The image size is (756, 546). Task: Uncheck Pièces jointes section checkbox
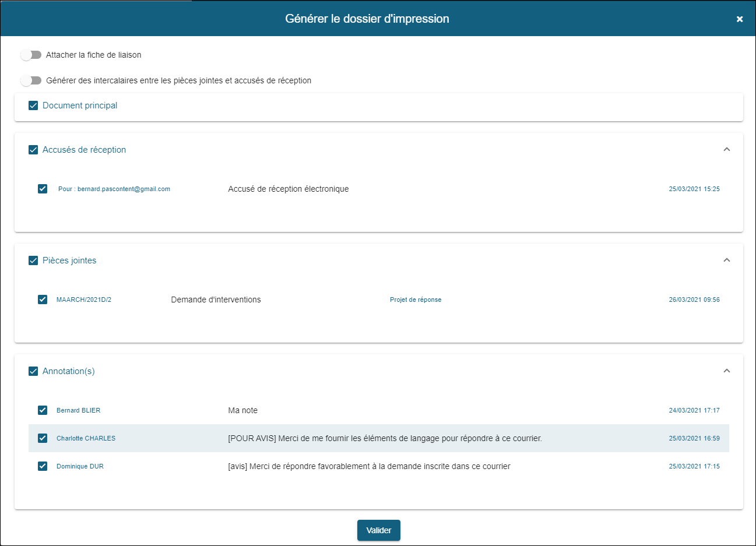coord(33,260)
